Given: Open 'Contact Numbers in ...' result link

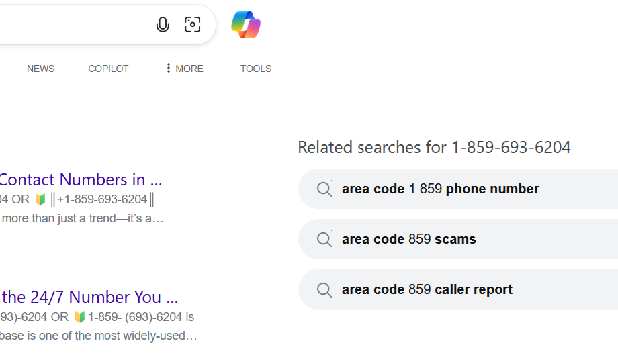Looking at the screenshot, I should 81,179.
